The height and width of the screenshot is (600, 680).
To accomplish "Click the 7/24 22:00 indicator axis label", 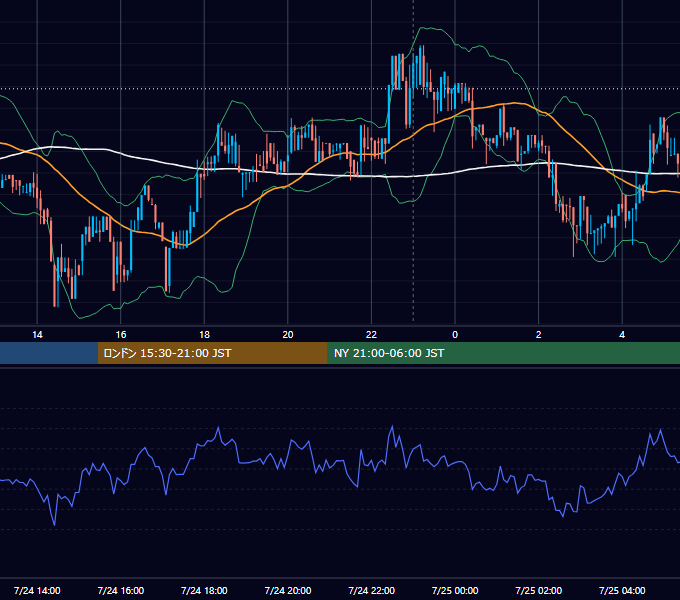I will coord(372,590).
